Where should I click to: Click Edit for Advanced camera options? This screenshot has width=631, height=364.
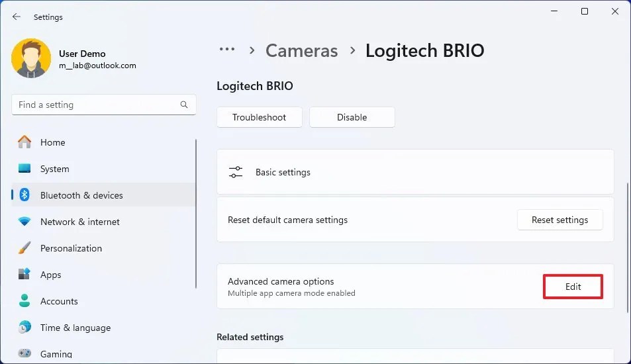[x=573, y=287]
